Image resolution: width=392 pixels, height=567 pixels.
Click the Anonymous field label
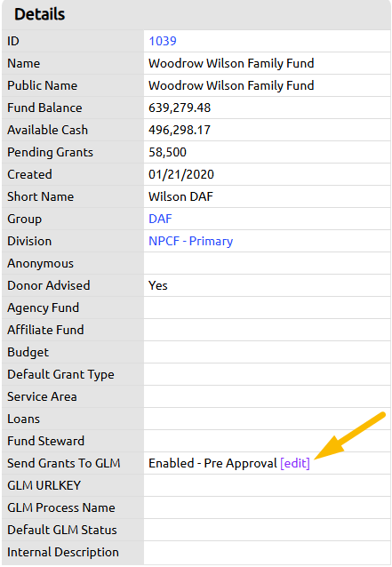pyautogui.click(x=40, y=264)
